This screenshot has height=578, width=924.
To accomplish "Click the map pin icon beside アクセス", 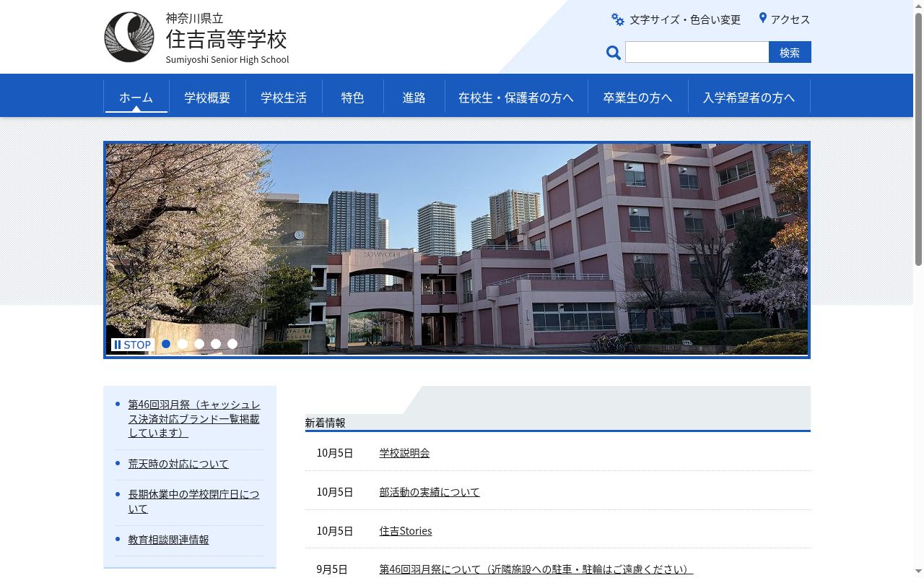I will [762, 18].
